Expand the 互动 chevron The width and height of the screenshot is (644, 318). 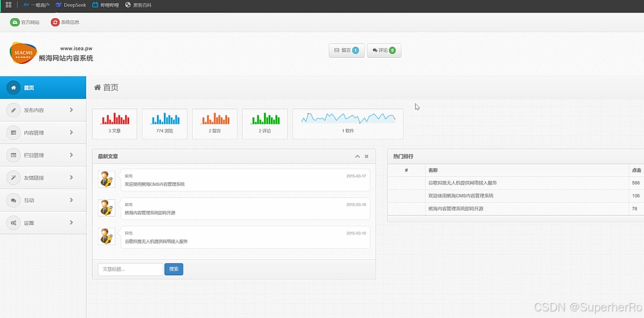tap(71, 200)
